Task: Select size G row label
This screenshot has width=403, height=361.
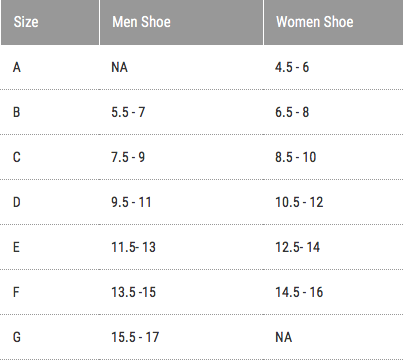Action: pos(17,337)
